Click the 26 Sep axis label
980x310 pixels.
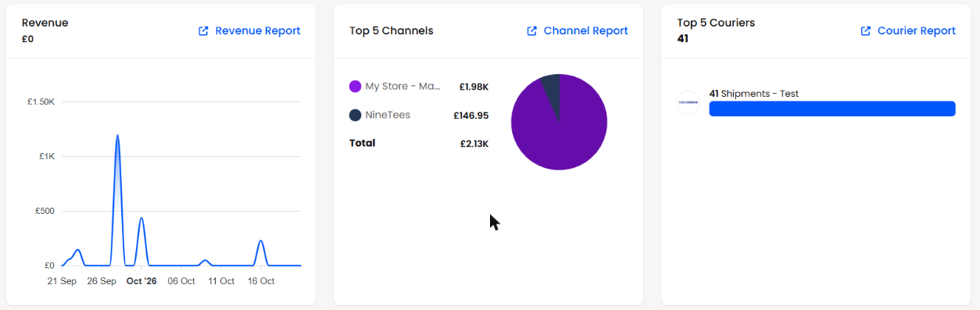102,281
